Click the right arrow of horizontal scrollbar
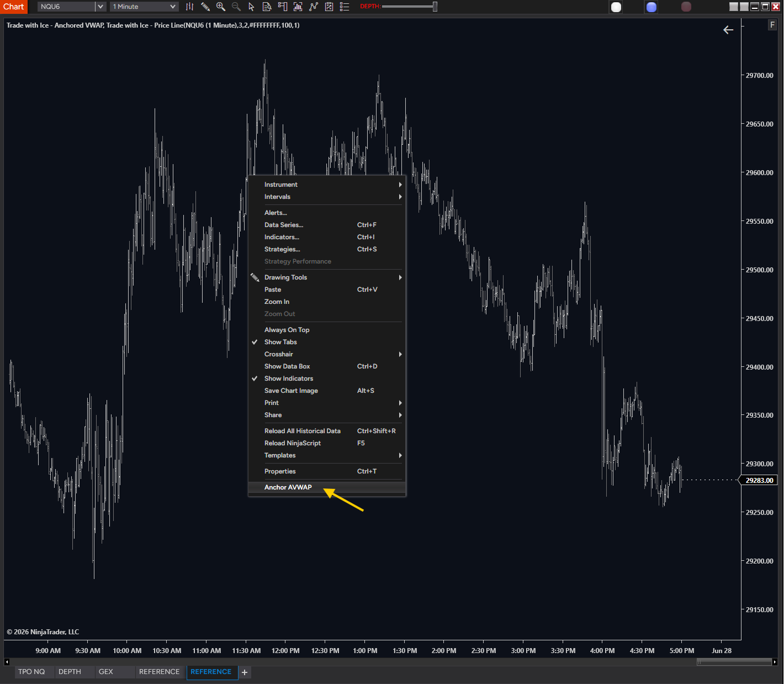Screen dimensions: 784x684 tap(775, 662)
